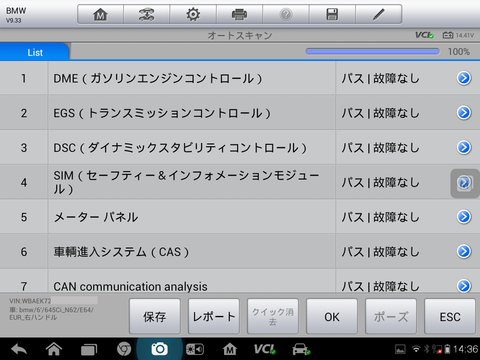Check the battery voltage 14.41V indicator

pyautogui.click(x=458, y=35)
